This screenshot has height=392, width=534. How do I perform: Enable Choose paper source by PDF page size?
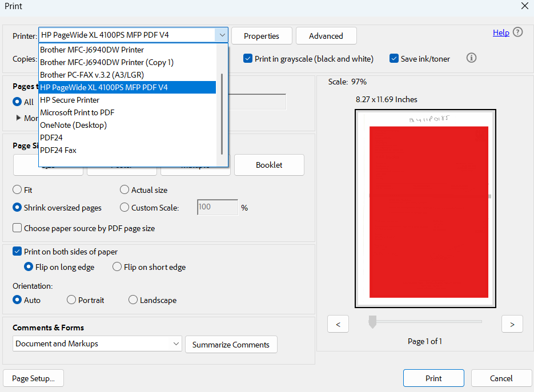point(17,228)
